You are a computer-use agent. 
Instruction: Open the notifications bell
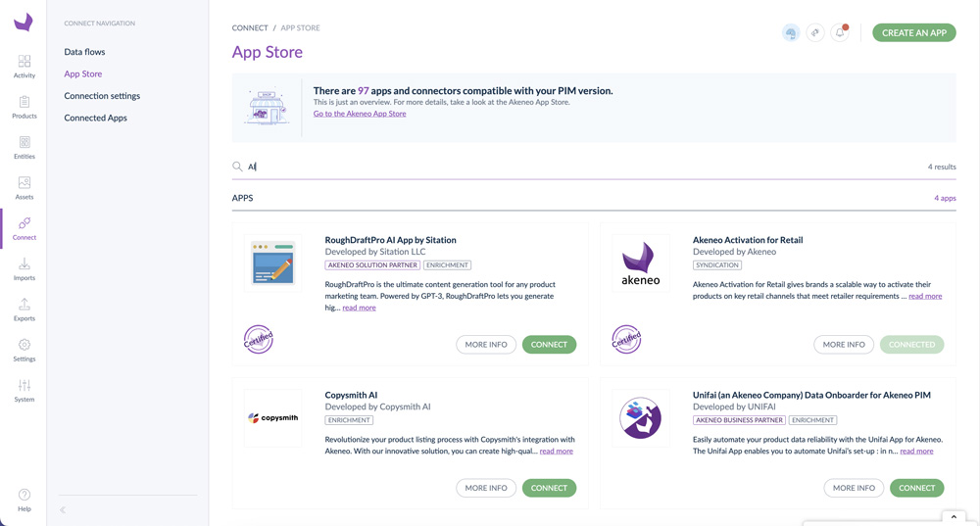click(840, 32)
